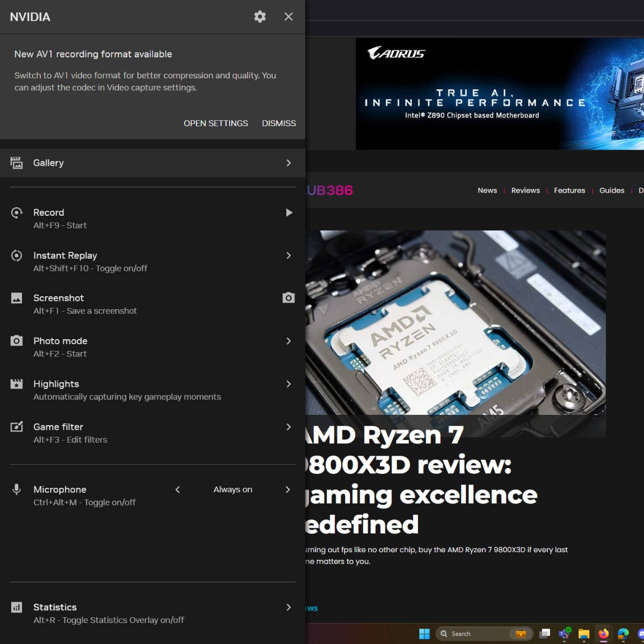Click the Screenshot camera icon
This screenshot has height=644, width=644.
288,298
